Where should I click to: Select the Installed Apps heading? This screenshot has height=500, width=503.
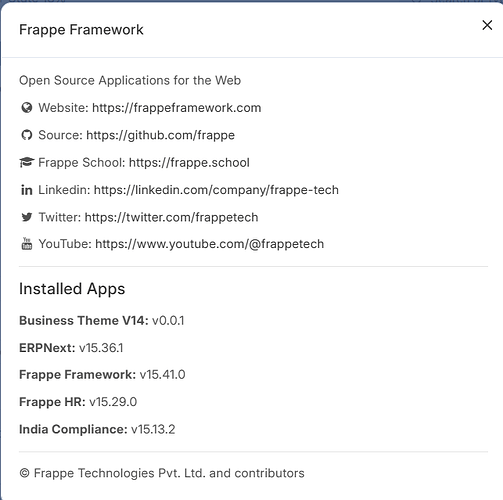coord(72,289)
